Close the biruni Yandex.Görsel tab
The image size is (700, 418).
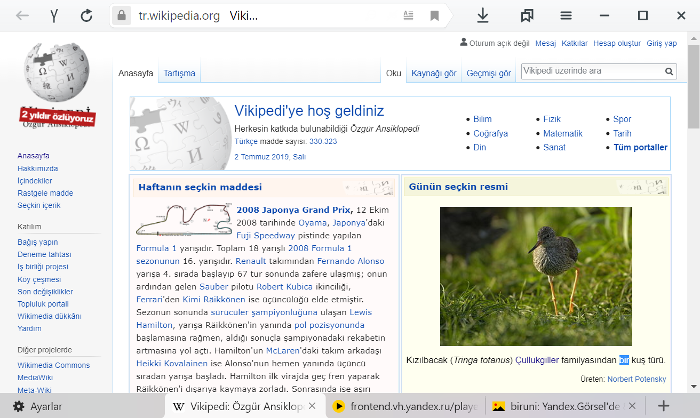click(x=632, y=406)
